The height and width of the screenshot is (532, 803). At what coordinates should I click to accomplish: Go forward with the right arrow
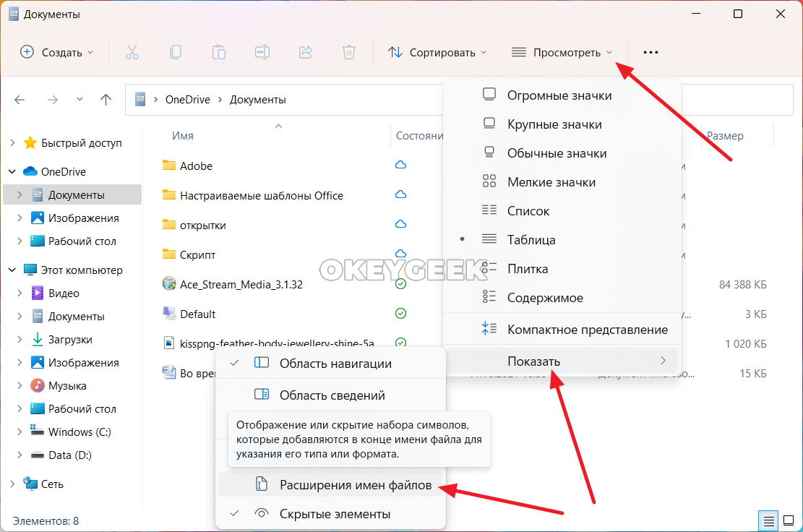[x=52, y=100]
